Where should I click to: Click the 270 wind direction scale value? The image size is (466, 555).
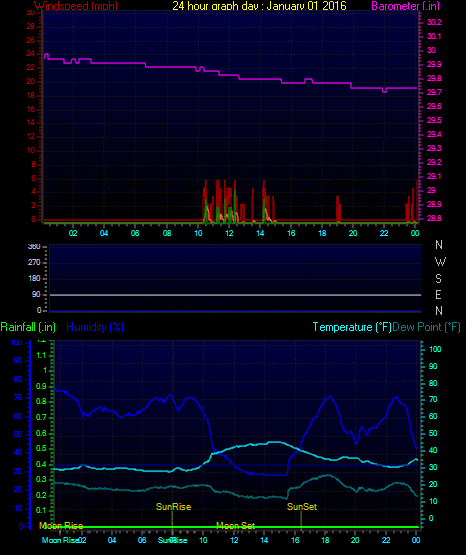coord(34,262)
